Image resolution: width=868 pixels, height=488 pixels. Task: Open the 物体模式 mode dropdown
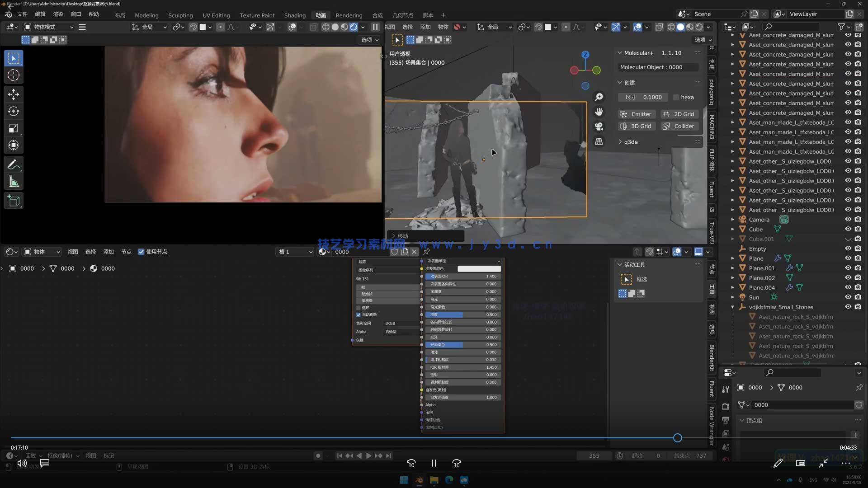49,27
